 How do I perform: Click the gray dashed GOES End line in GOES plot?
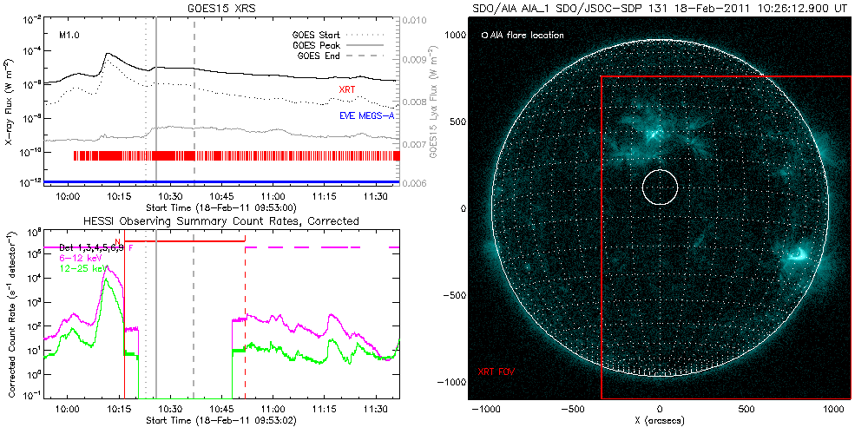coord(194,104)
